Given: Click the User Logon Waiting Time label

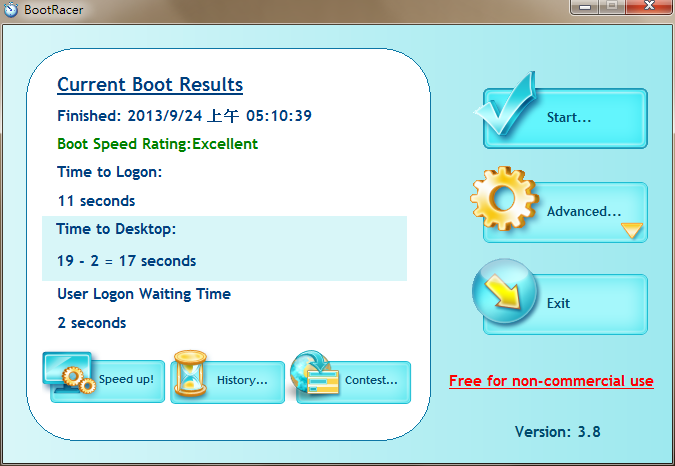Looking at the screenshot, I should tap(144, 294).
